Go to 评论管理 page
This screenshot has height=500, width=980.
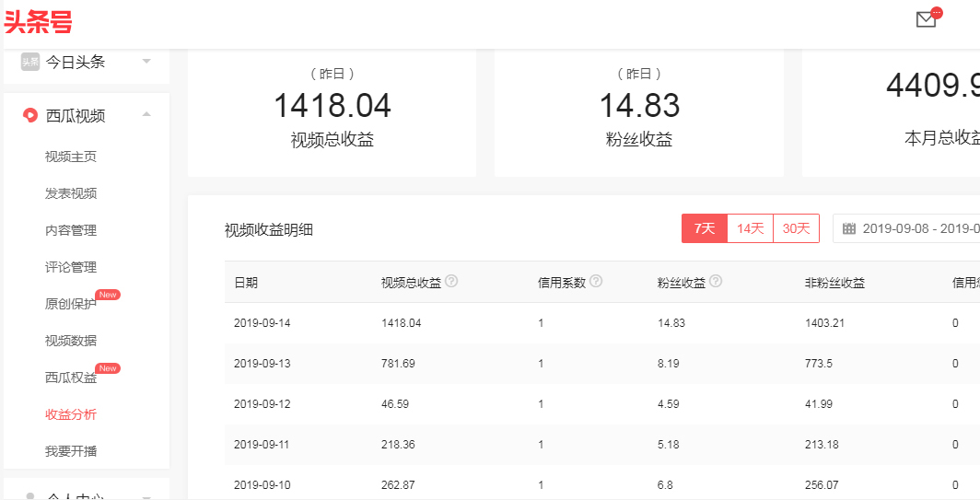pos(71,267)
